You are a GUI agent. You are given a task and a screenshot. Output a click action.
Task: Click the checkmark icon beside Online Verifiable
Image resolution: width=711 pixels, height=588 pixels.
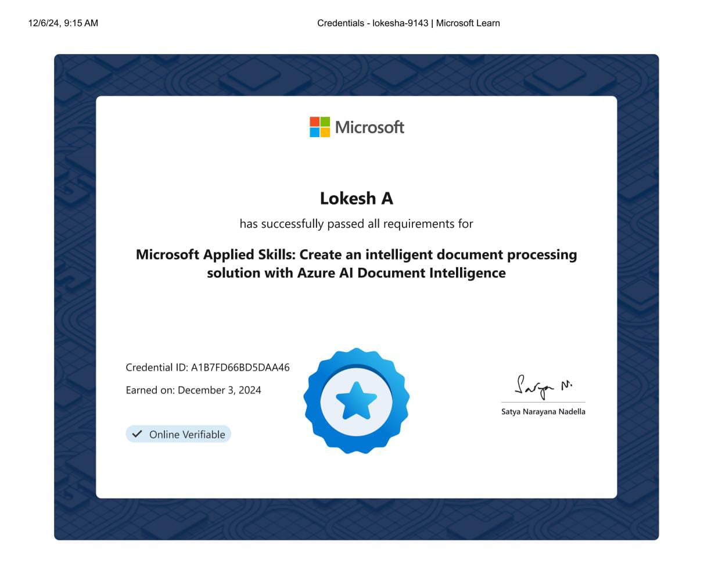point(137,434)
